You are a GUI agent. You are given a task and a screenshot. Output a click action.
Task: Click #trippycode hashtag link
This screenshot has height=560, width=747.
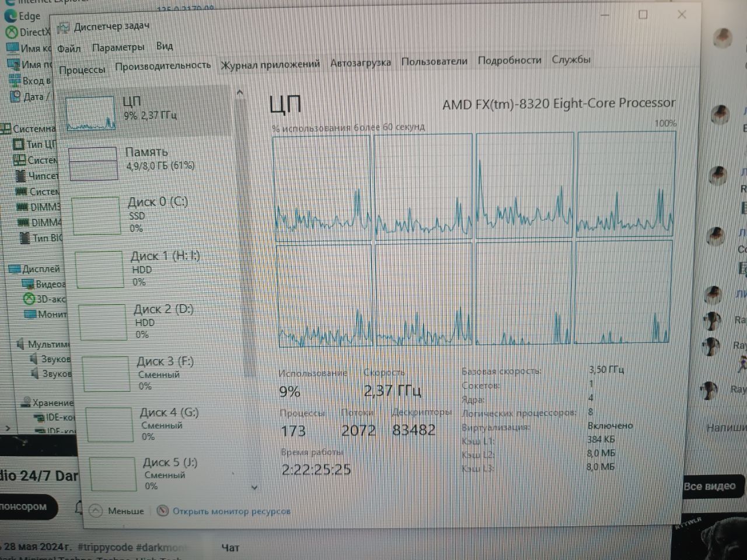click(x=106, y=547)
